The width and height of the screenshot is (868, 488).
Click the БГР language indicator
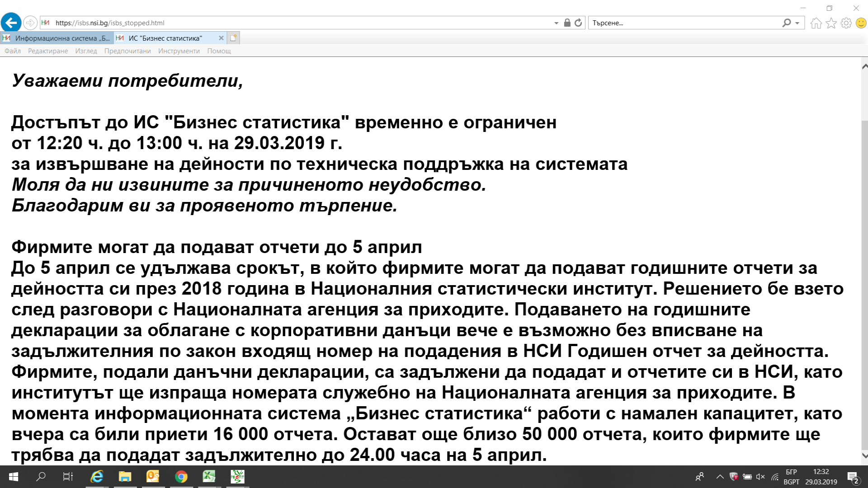click(791, 472)
